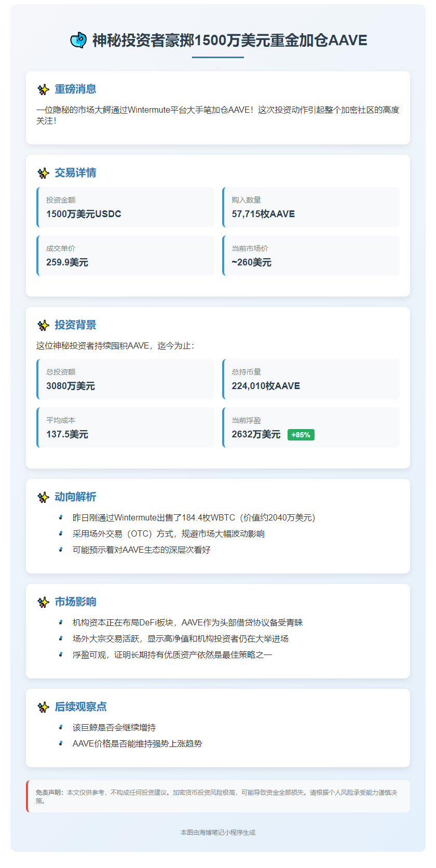Screen dimensions: 436x868
Task: Click the 57,715枚AAVE purchase quantity value
Action: (263, 214)
